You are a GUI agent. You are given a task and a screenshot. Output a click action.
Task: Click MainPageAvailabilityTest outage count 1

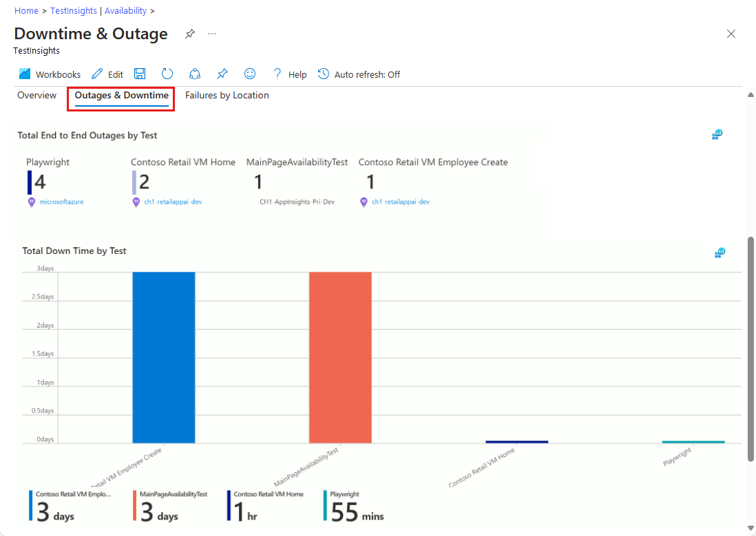pyautogui.click(x=258, y=182)
